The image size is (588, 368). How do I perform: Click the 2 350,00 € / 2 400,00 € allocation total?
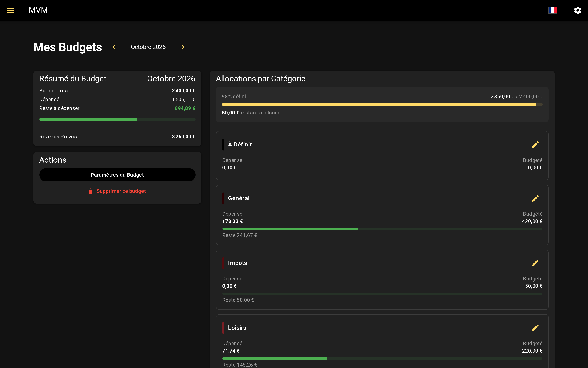point(517,96)
